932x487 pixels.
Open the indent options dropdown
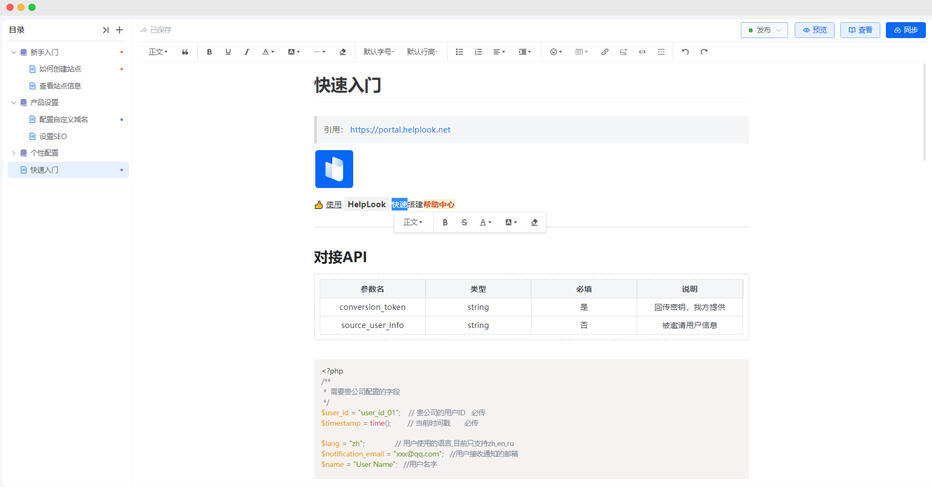(x=525, y=52)
